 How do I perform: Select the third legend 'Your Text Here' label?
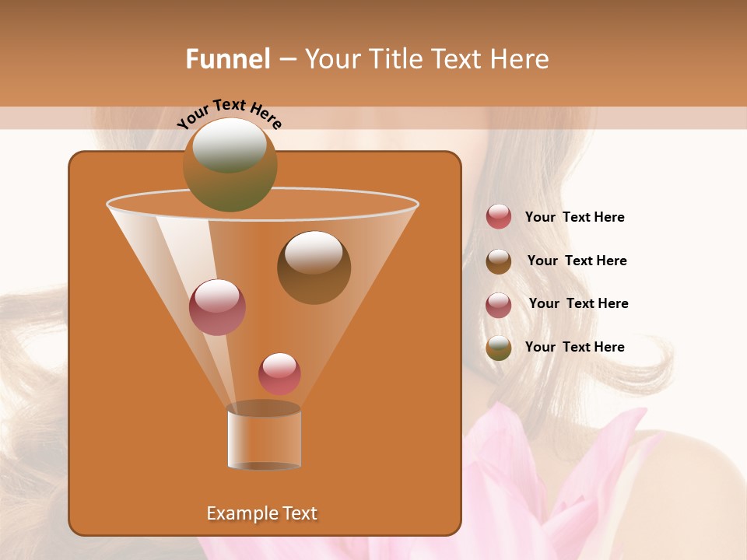578,304
